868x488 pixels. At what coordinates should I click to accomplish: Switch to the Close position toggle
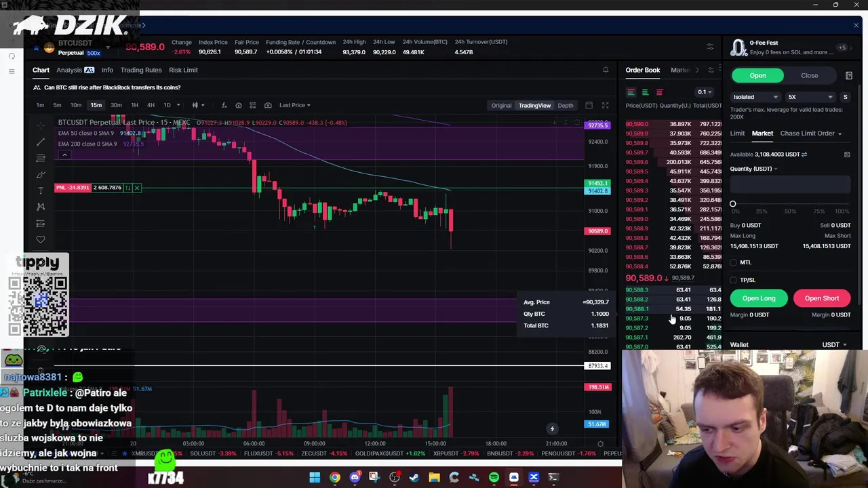[809, 75]
